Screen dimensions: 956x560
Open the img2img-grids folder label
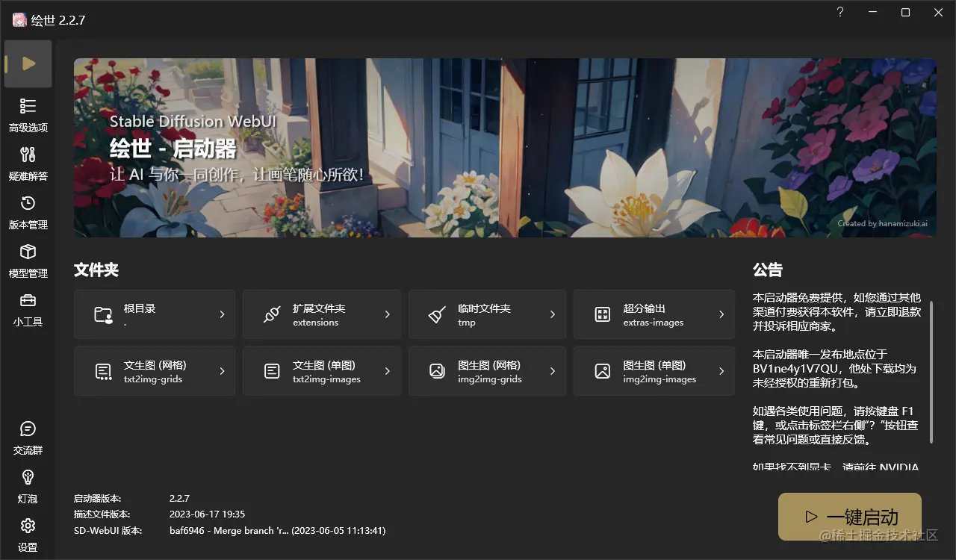490,379
